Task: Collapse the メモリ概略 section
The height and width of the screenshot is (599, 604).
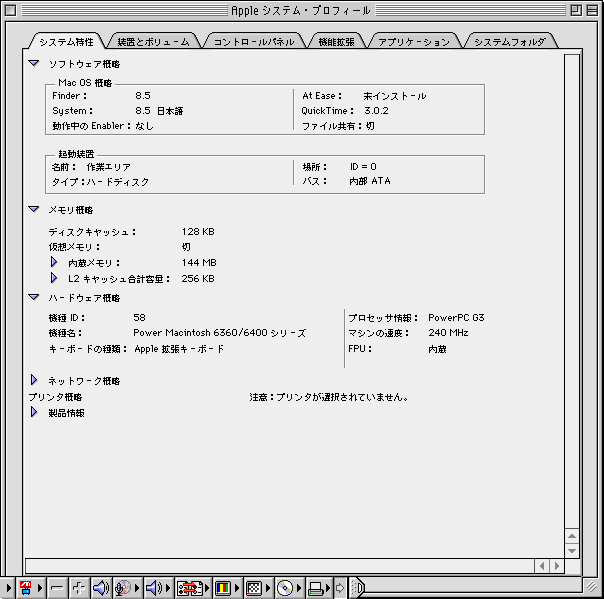Action: tap(34, 209)
